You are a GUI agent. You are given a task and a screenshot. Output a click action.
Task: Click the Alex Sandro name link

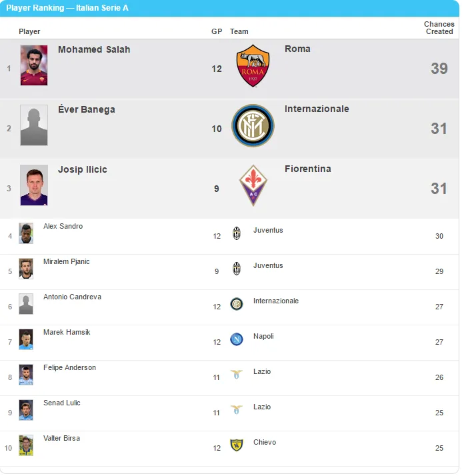63,227
